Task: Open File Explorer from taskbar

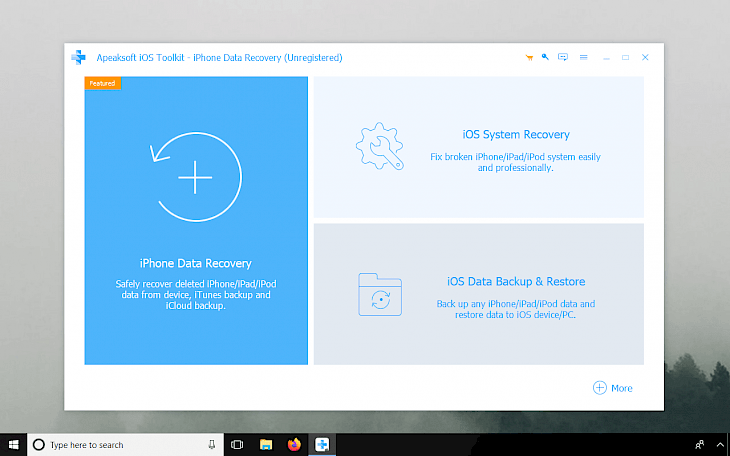Action: [266, 445]
